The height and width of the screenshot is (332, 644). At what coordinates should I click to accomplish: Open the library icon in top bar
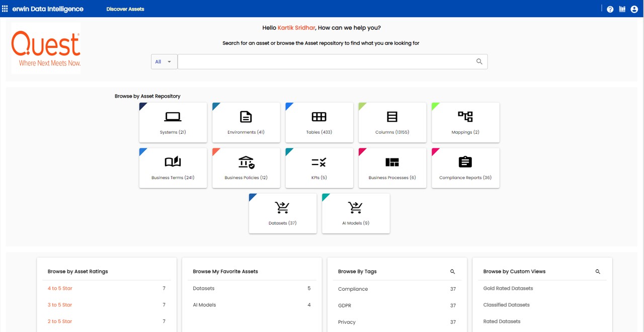click(x=622, y=9)
